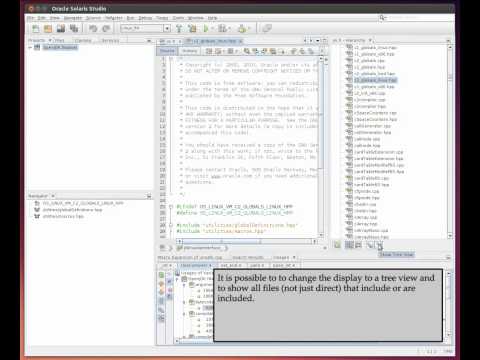
Task: Select the highlighted c2_globals_linux.hpp file in hierarchy
Action: tap(375, 80)
